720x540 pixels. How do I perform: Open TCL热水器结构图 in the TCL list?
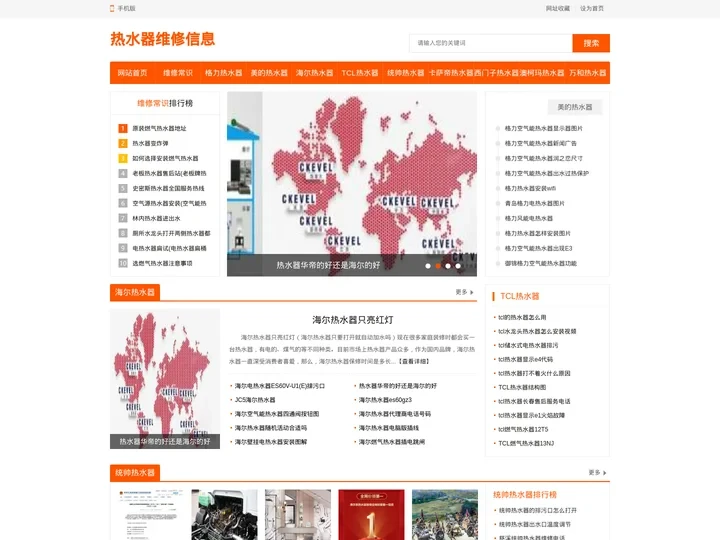522,387
